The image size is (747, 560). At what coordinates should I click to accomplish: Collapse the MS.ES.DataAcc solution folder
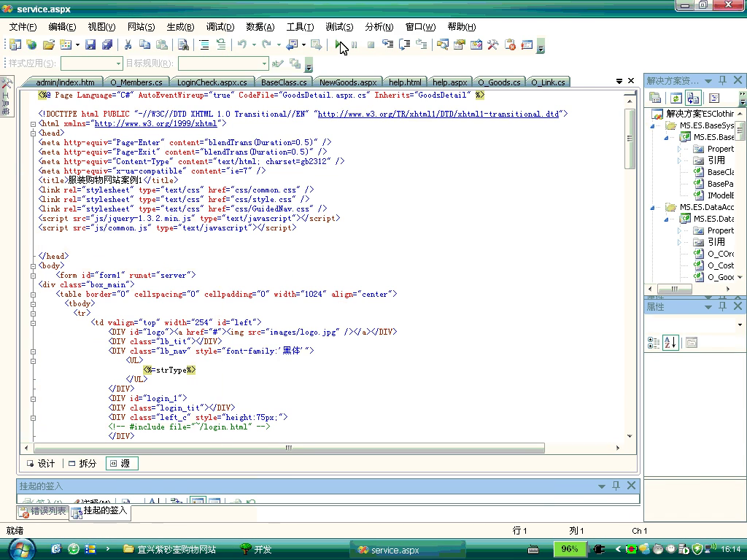click(653, 207)
